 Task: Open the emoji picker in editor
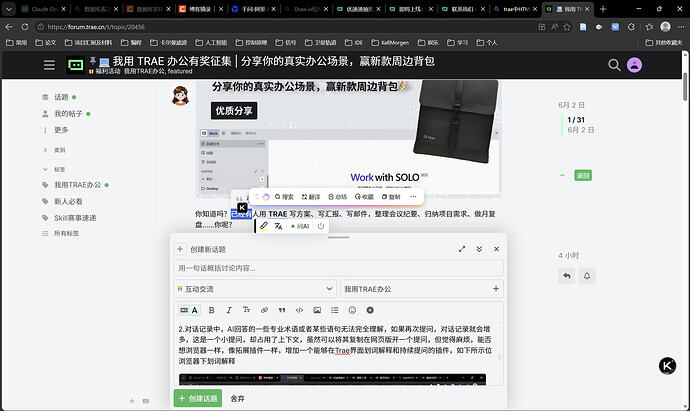coord(352,310)
